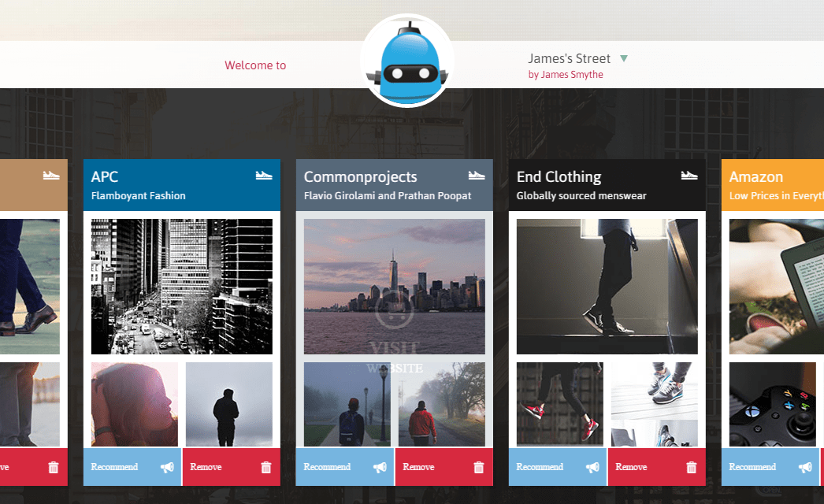Recommend the End Clothing store
The image size is (824, 504).
coord(558,467)
